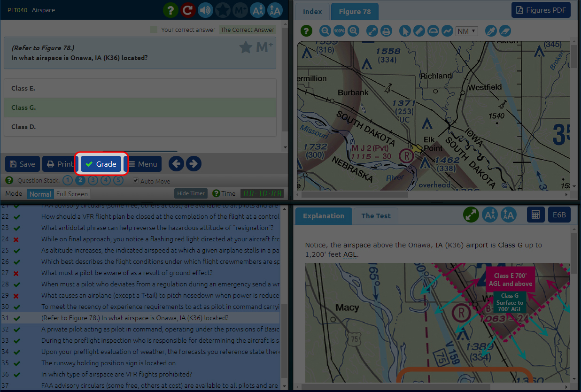Decrease question font size icon
Image resolution: width=581 pixels, height=392 pixels.
(257, 10)
